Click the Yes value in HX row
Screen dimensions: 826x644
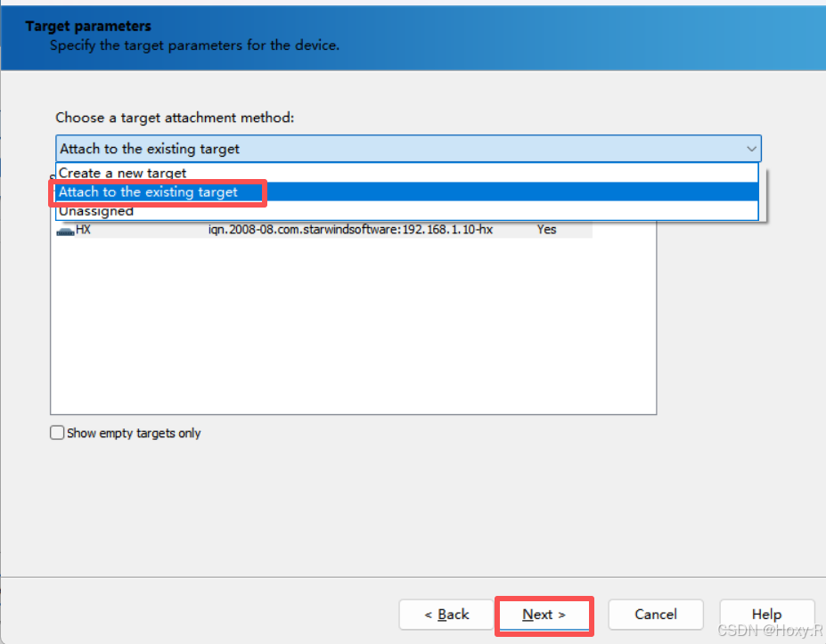[x=547, y=230]
